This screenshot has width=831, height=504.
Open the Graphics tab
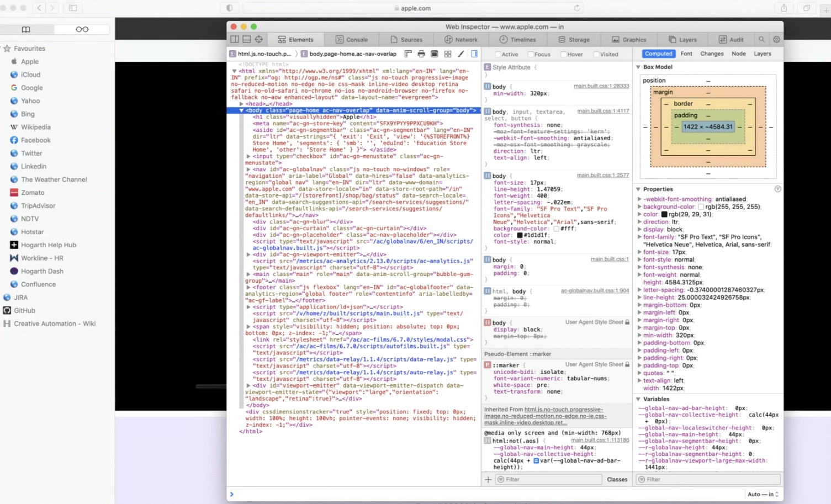628,39
